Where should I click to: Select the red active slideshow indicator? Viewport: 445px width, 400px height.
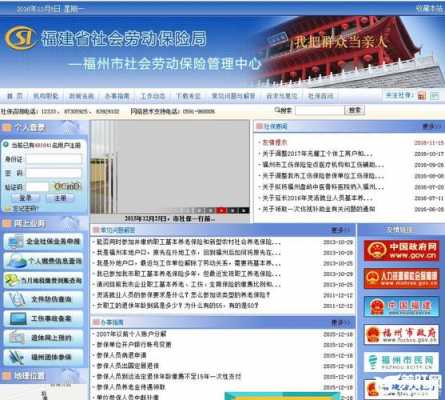[221, 210]
